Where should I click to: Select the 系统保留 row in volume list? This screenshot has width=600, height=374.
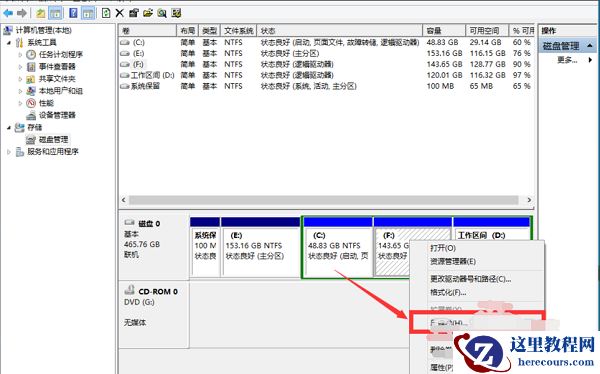pyautogui.click(x=326, y=86)
